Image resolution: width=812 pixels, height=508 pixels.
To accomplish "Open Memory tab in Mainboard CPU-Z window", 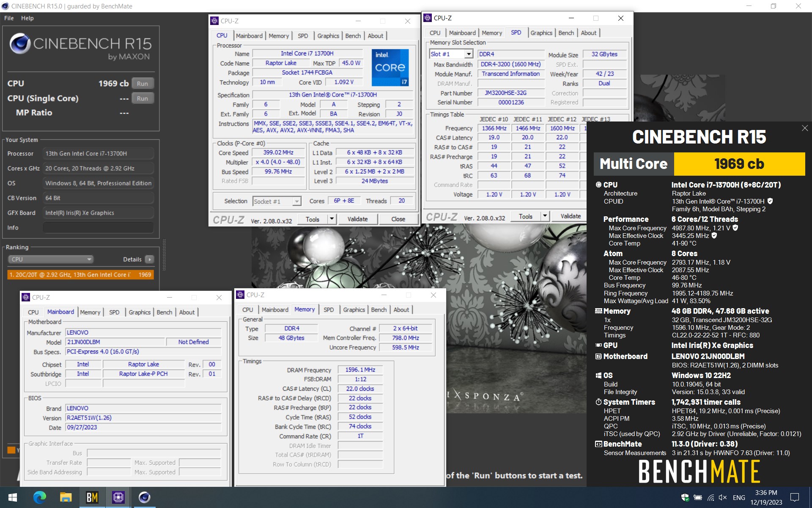I will (90, 312).
